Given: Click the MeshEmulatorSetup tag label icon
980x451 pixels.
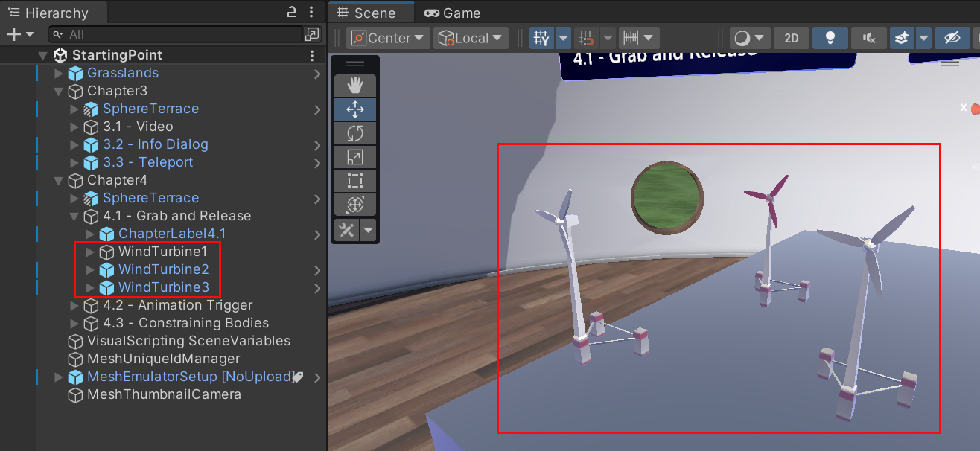Looking at the screenshot, I should [299, 377].
